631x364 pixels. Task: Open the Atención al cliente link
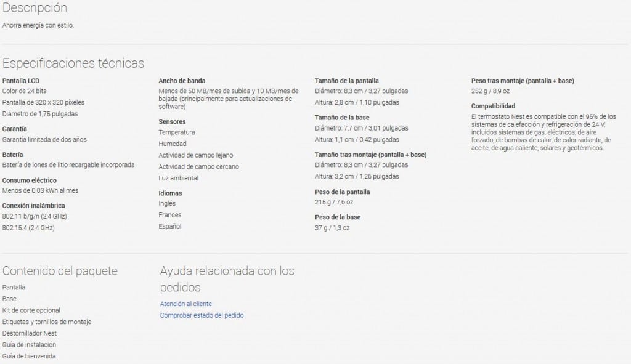185,304
